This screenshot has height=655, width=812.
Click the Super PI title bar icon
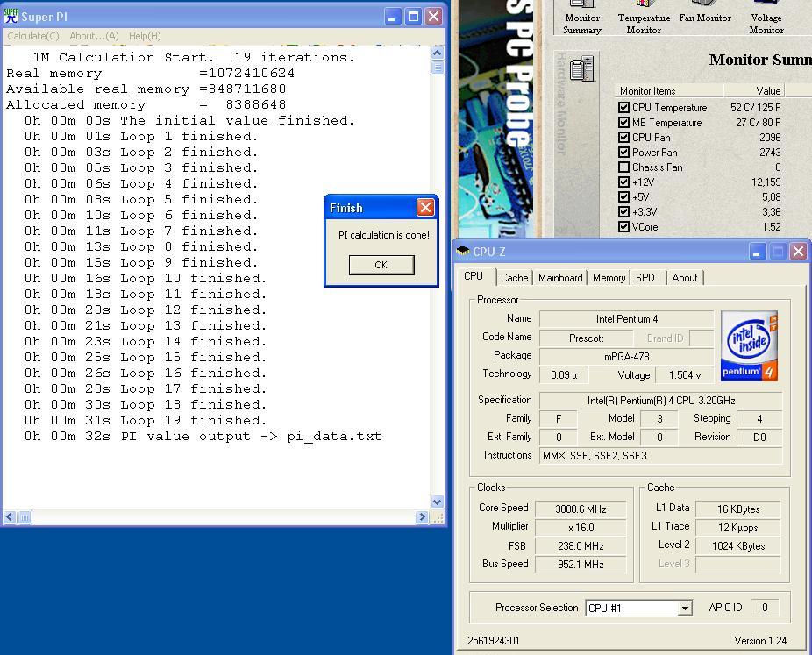11,16
